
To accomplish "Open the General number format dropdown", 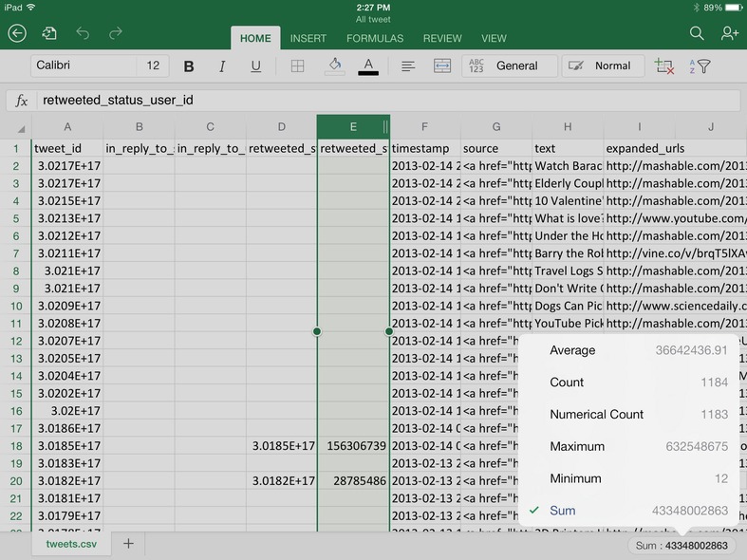I will tap(504, 66).
